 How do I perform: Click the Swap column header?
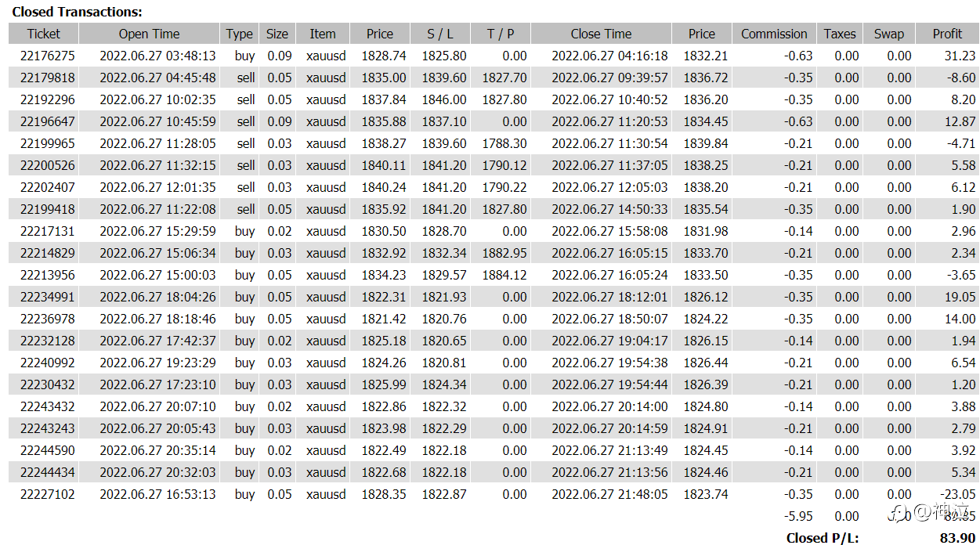pos(889,34)
